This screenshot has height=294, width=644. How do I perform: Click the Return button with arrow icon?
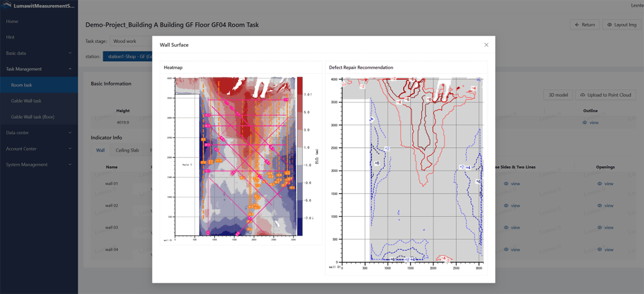click(x=584, y=25)
